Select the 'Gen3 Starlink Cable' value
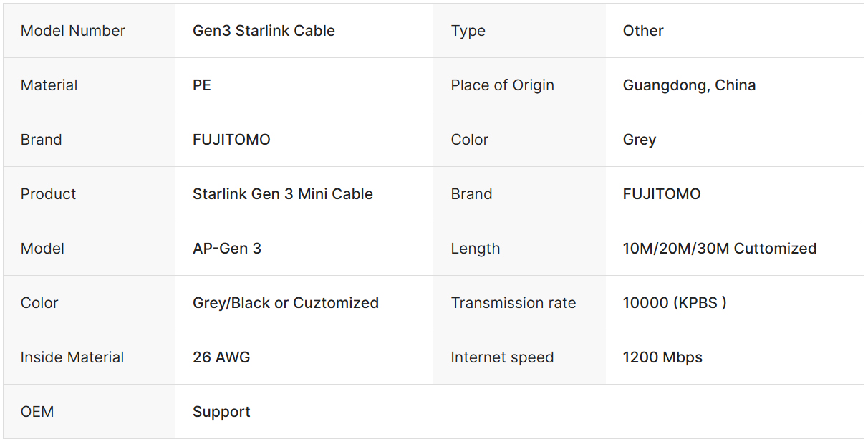Image resolution: width=868 pixels, height=442 pixels. tap(264, 31)
